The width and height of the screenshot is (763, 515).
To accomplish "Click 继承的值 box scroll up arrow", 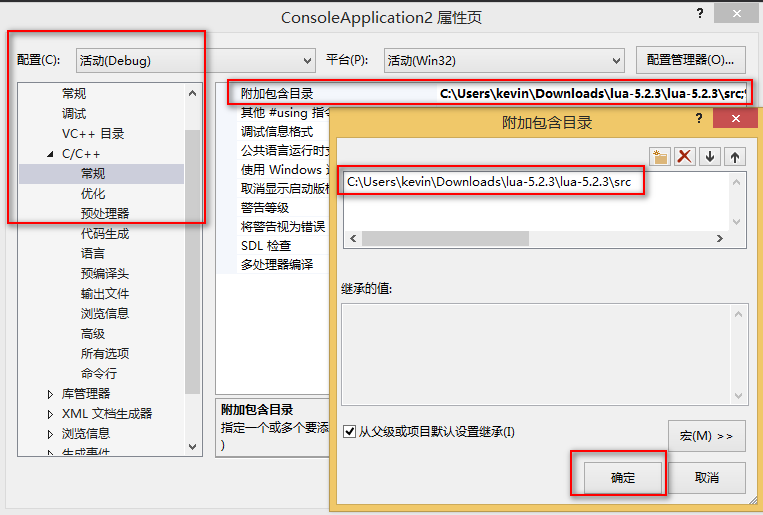I will [x=738, y=314].
